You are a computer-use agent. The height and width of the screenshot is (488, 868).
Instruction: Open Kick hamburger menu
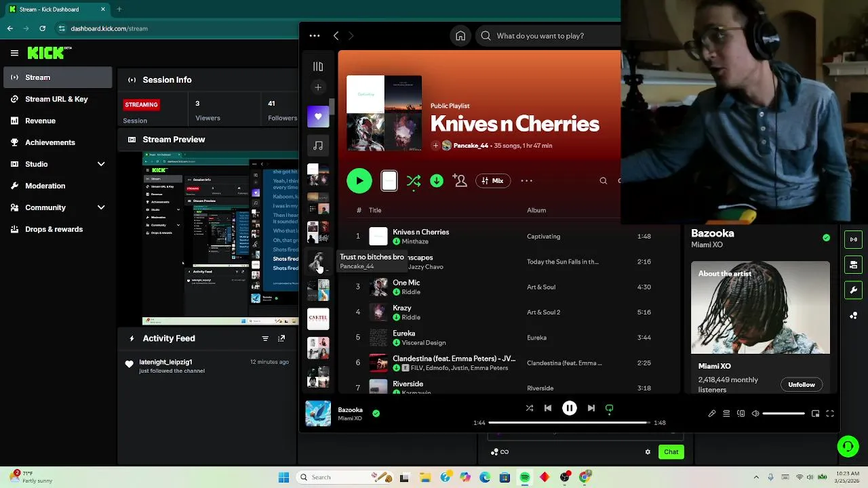coord(14,53)
